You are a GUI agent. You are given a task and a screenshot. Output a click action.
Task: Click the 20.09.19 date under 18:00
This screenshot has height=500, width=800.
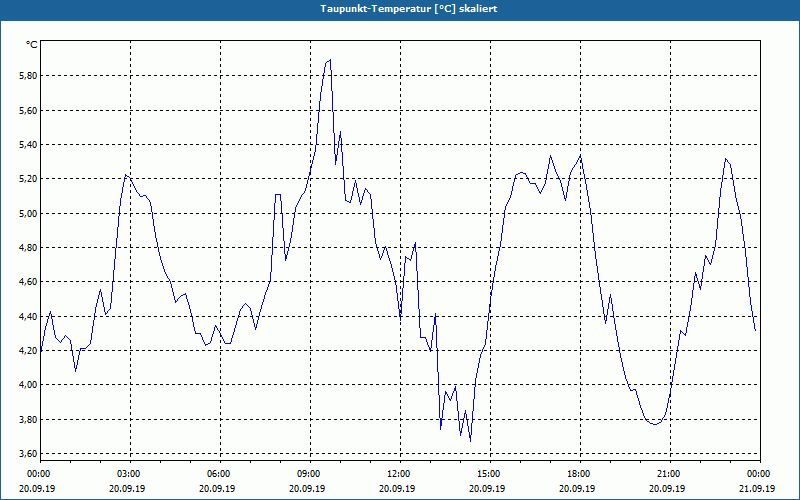[x=577, y=488]
